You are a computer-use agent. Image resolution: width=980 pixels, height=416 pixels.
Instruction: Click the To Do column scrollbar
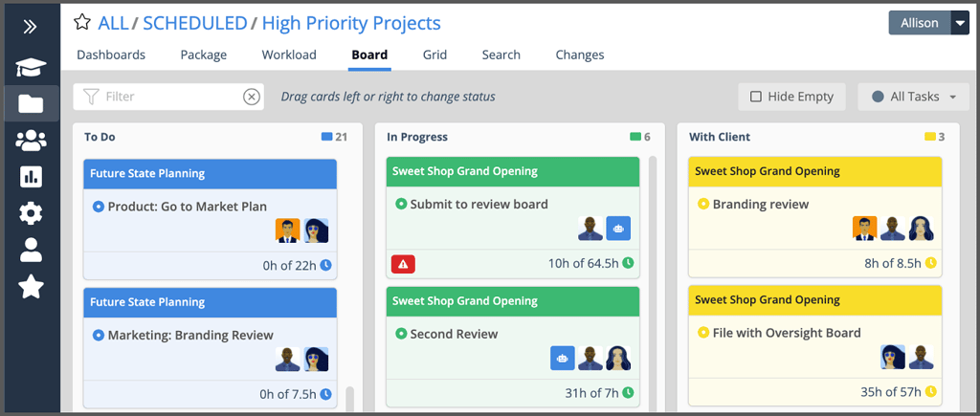tap(350, 398)
